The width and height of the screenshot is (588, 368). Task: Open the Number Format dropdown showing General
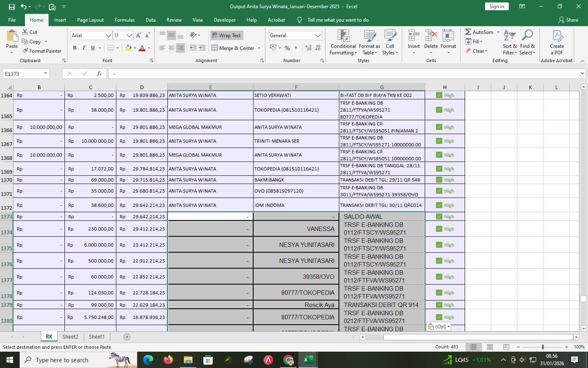(x=318, y=35)
